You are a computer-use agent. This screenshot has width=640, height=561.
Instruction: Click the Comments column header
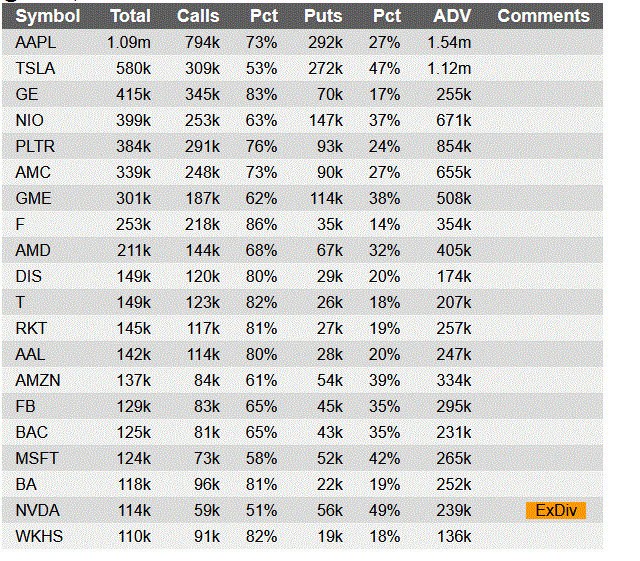tap(543, 16)
